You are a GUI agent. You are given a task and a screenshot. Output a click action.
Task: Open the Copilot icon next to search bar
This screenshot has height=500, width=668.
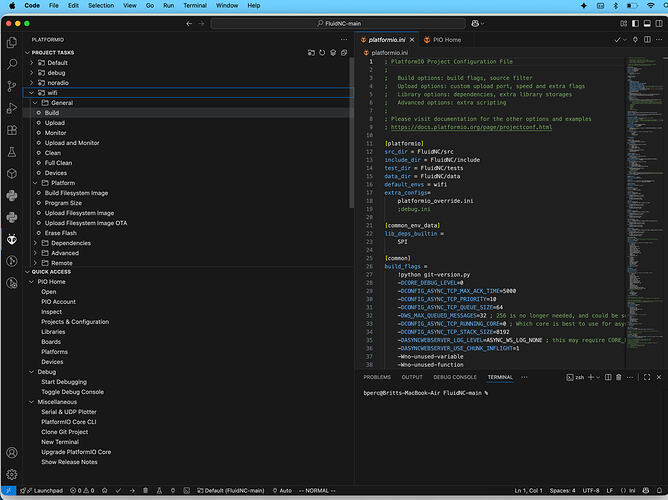click(x=475, y=23)
